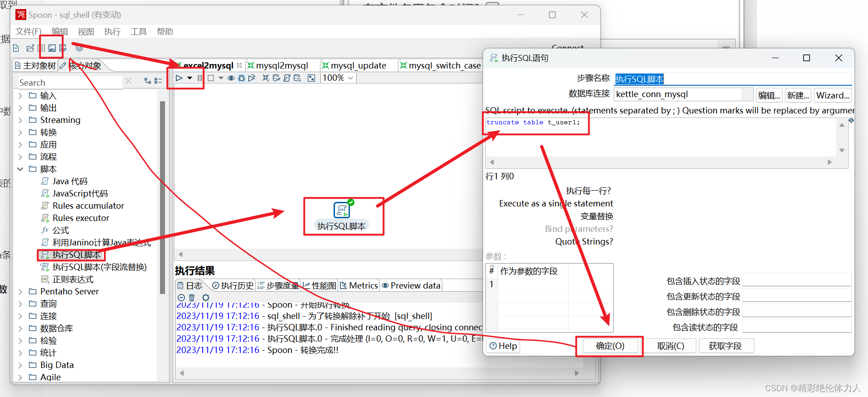Click the 新建... connection button
868x397 pixels.
(x=798, y=95)
